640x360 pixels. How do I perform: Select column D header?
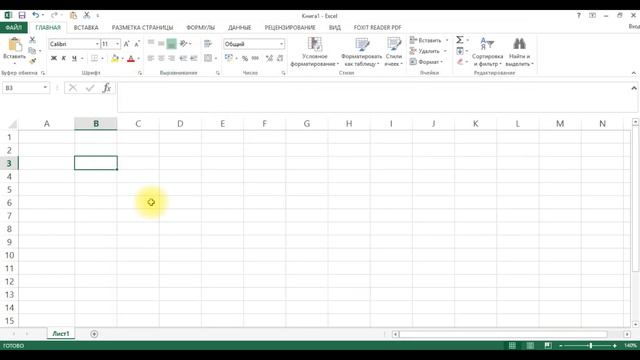pos(180,124)
